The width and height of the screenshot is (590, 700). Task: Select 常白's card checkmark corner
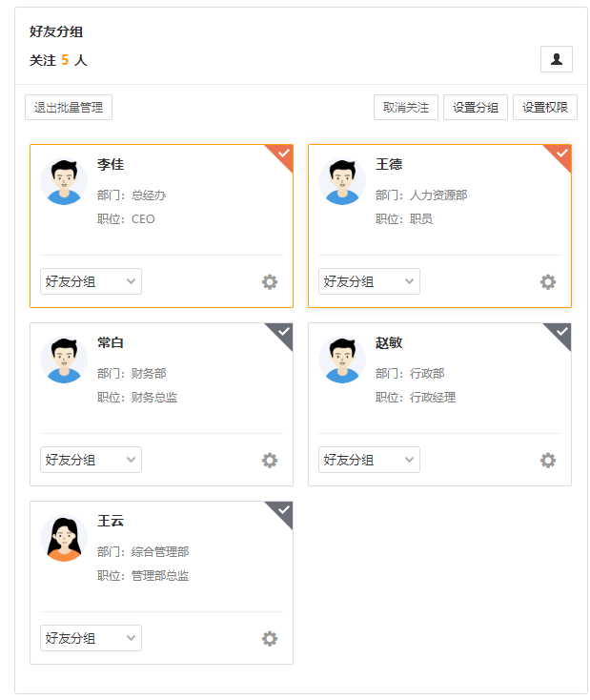282,333
